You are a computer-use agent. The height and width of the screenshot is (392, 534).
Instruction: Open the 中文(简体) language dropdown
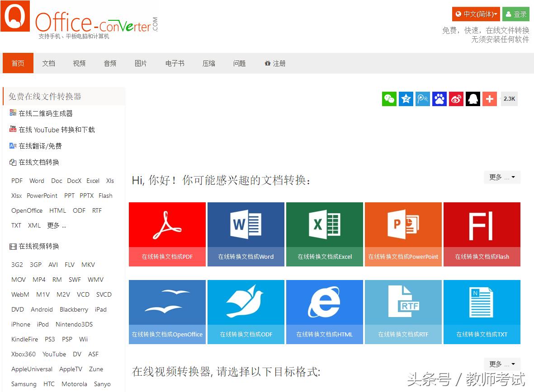[x=476, y=14]
